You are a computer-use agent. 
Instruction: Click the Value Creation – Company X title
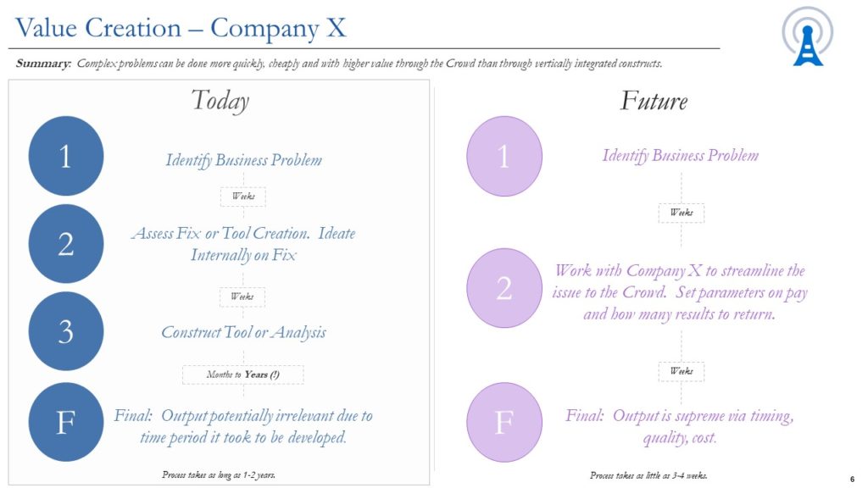tap(181, 28)
